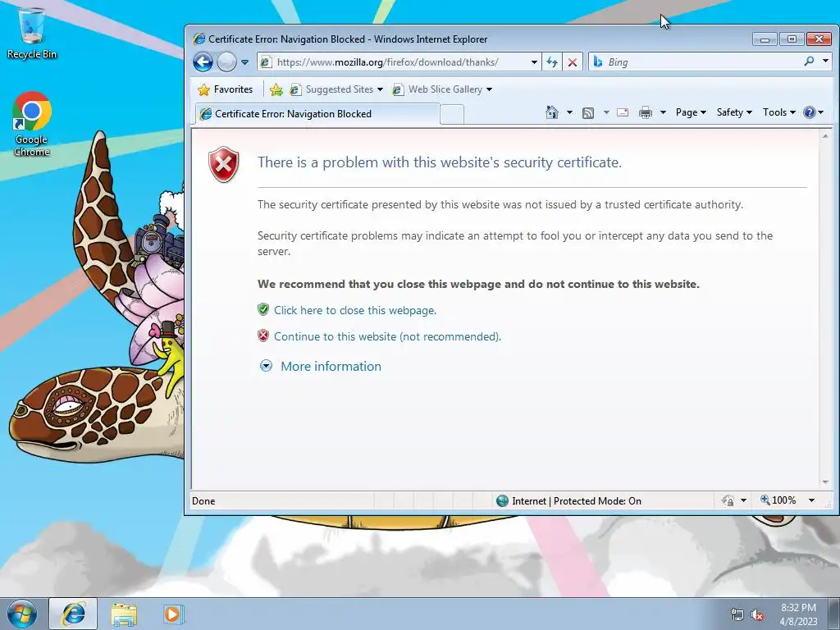Click the 'Done' status bar text

(x=203, y=501)
